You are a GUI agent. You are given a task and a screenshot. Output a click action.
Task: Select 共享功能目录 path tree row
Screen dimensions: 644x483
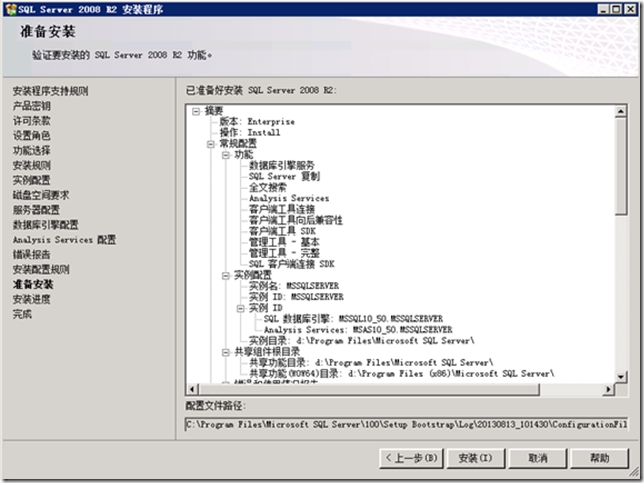371,363
